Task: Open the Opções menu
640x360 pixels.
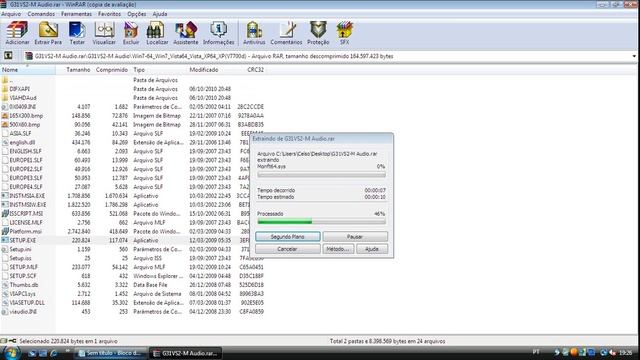Action: 137,14
